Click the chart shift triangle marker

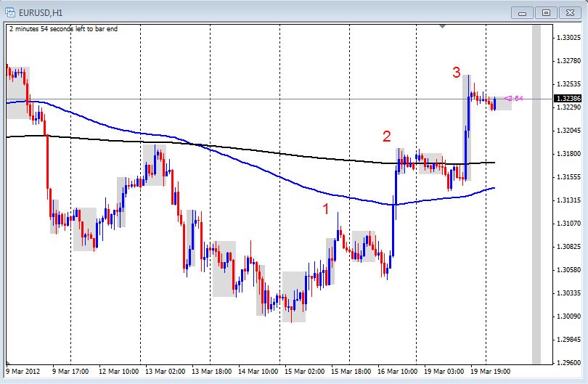443,26
